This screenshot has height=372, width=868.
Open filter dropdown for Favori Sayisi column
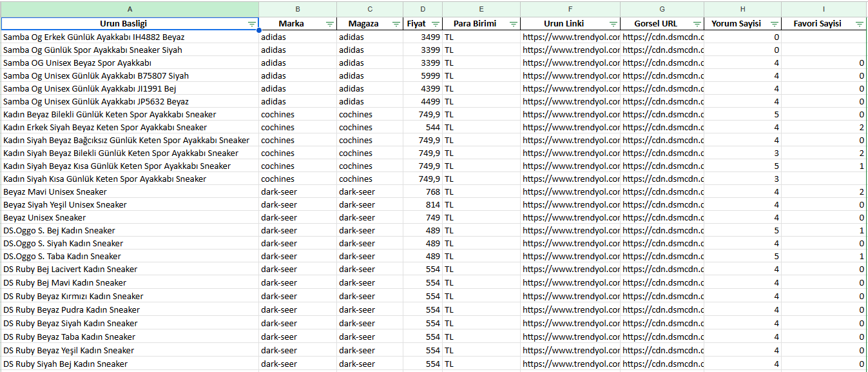pos(860,24)
